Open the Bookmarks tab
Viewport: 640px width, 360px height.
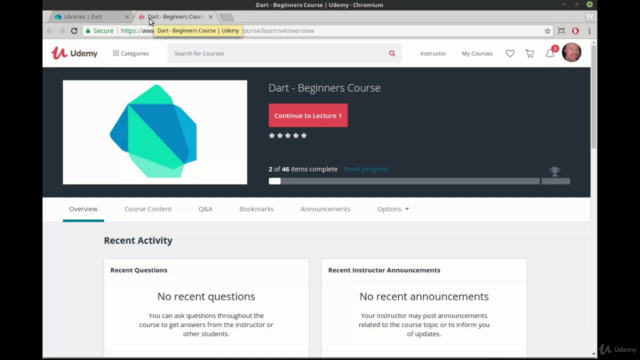[x=256, y=209]
